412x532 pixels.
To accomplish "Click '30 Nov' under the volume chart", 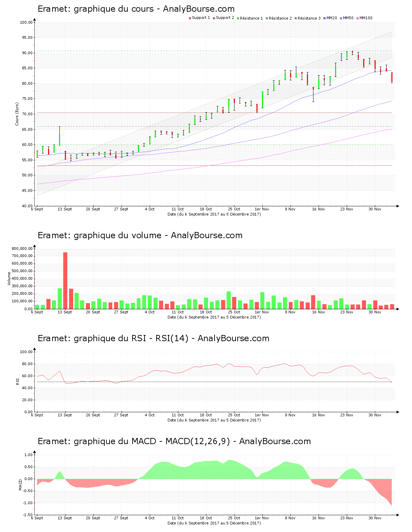I will [375, 312].
